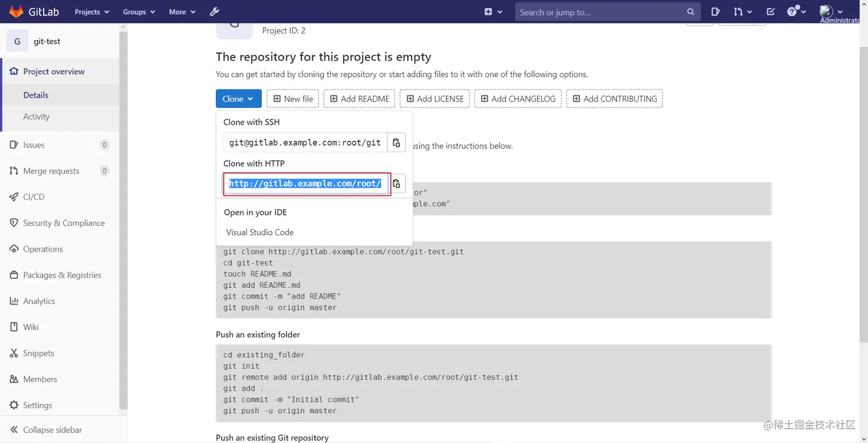Toggle the Clone dropdown button
The image size is (868, 443).
pos(238,99)
